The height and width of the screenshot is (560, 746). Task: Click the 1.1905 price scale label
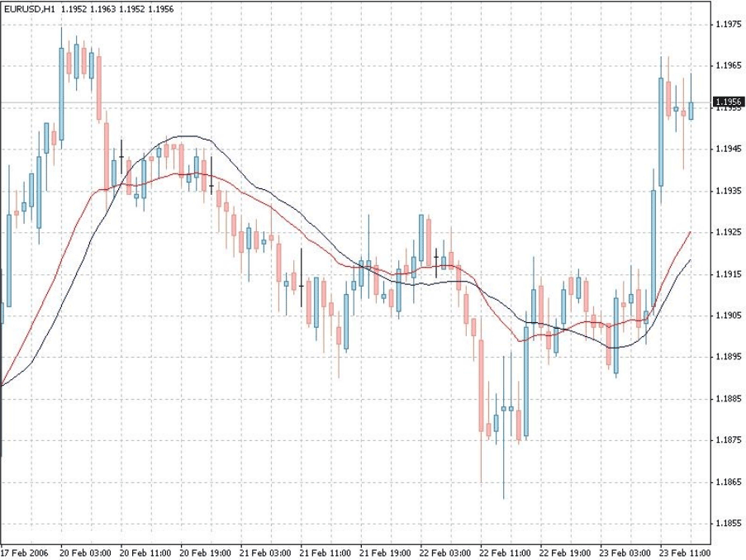tap(729, 316)
